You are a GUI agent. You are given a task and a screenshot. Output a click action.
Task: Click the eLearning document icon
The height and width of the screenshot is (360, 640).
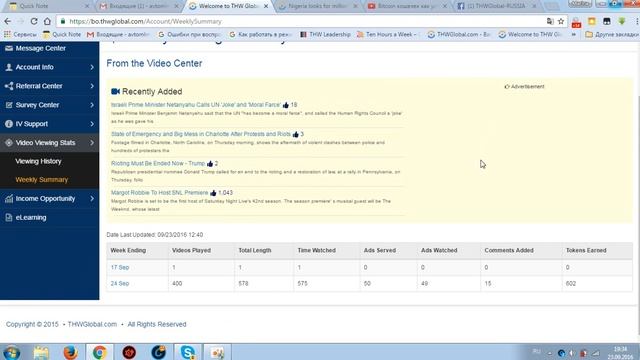pyautogui.click(x=9, y=218)
